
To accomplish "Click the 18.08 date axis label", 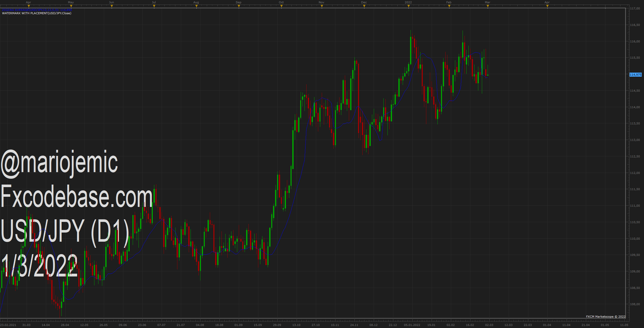I will pyautogui.click(x=219, y=325).
